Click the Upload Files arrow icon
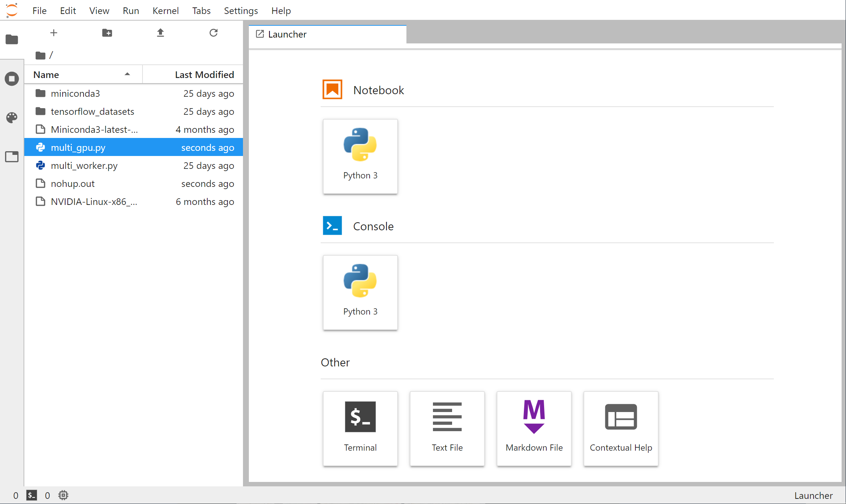The width and height of the screenshot is (846, 504). coord(161,33)
